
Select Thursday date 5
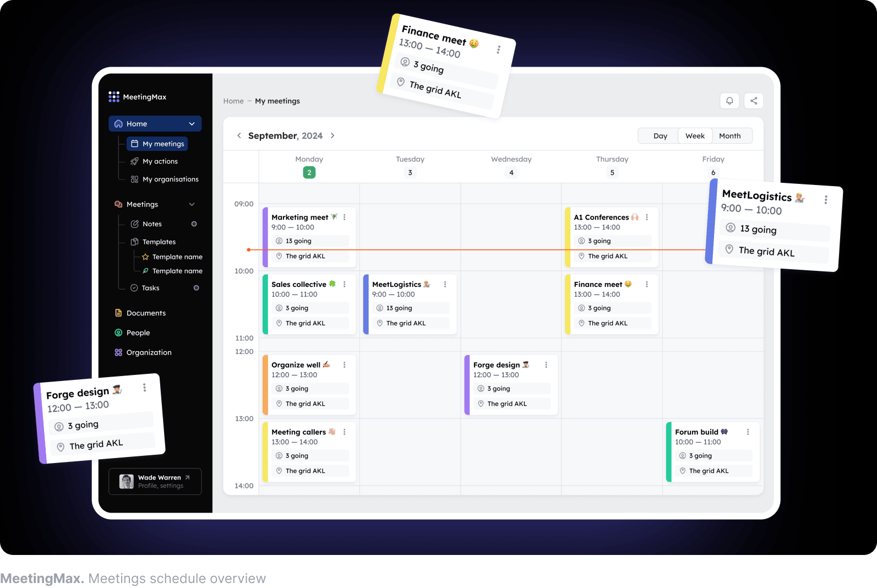[x=612, y=172]
